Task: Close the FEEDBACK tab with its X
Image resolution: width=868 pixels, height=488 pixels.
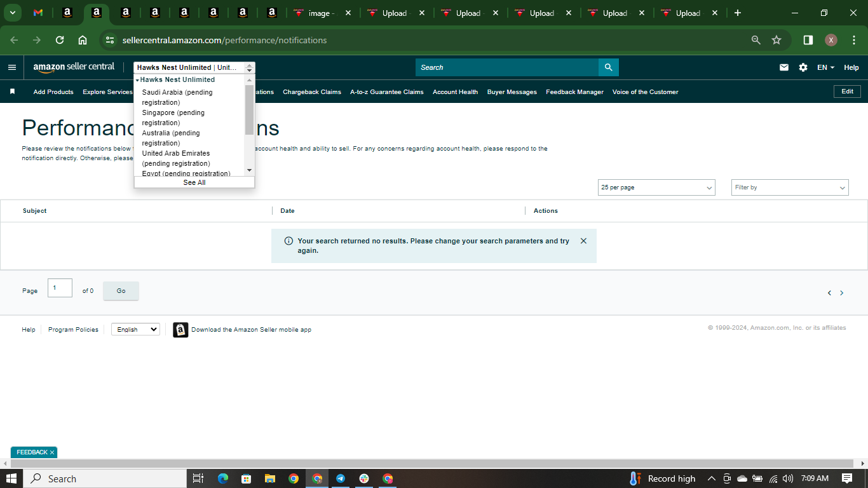Action: click(x=52, y=452)
